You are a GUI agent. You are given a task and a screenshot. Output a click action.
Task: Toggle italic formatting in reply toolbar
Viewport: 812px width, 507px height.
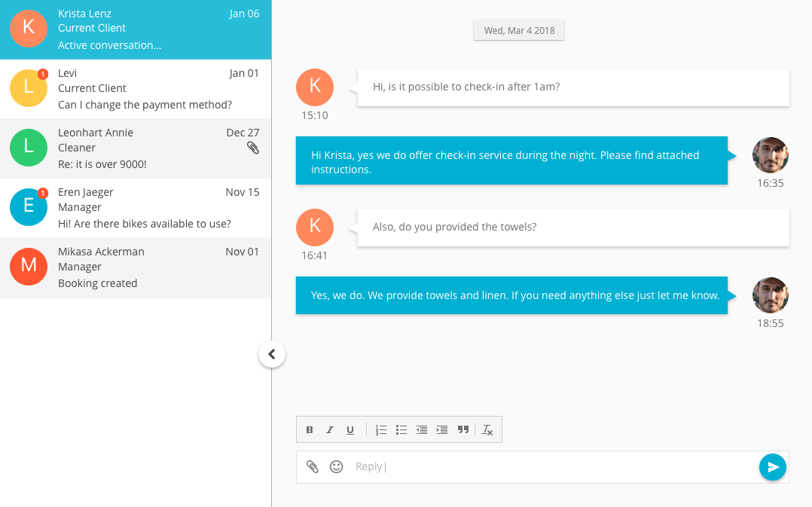tap(330, 430)
